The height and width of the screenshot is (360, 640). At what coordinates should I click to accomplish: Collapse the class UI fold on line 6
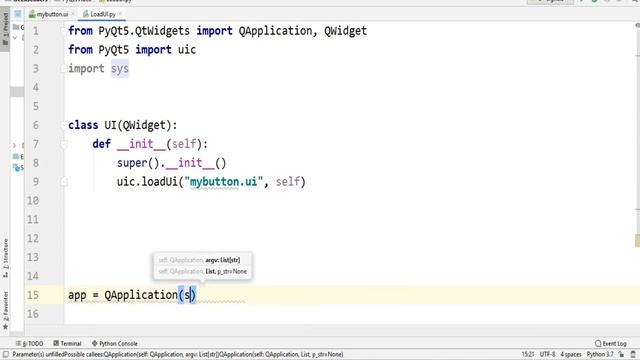click(x=64, y=125)
